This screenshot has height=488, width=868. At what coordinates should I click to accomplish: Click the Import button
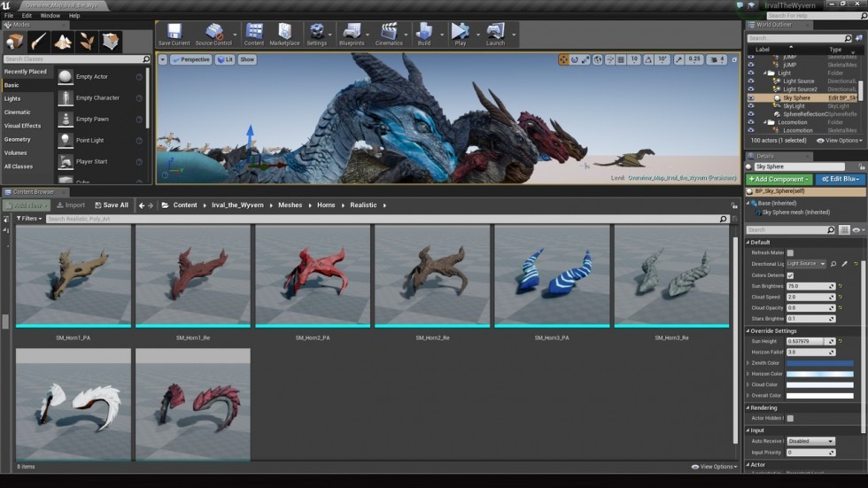[x=71, y=205]
